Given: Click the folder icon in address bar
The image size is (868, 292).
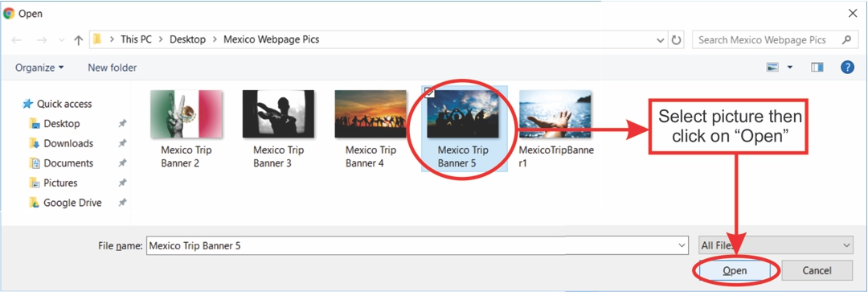Looking at the screenshot, I should [97, 39].
